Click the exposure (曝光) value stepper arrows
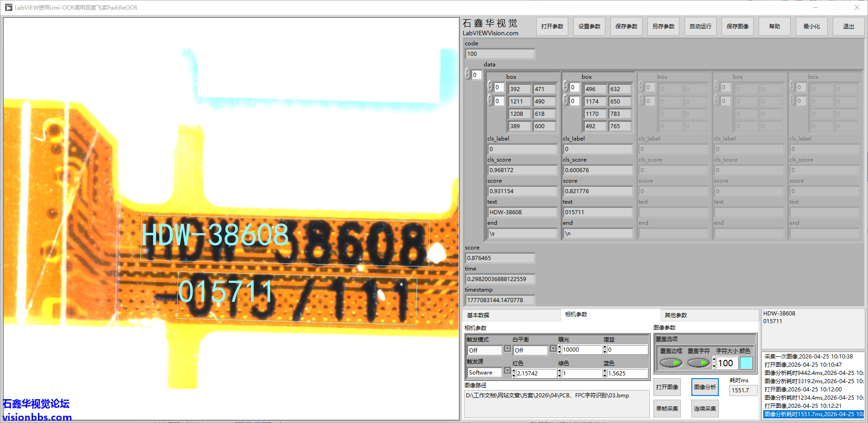This screenshot has width=868, height=423. [x=559, y=350]
